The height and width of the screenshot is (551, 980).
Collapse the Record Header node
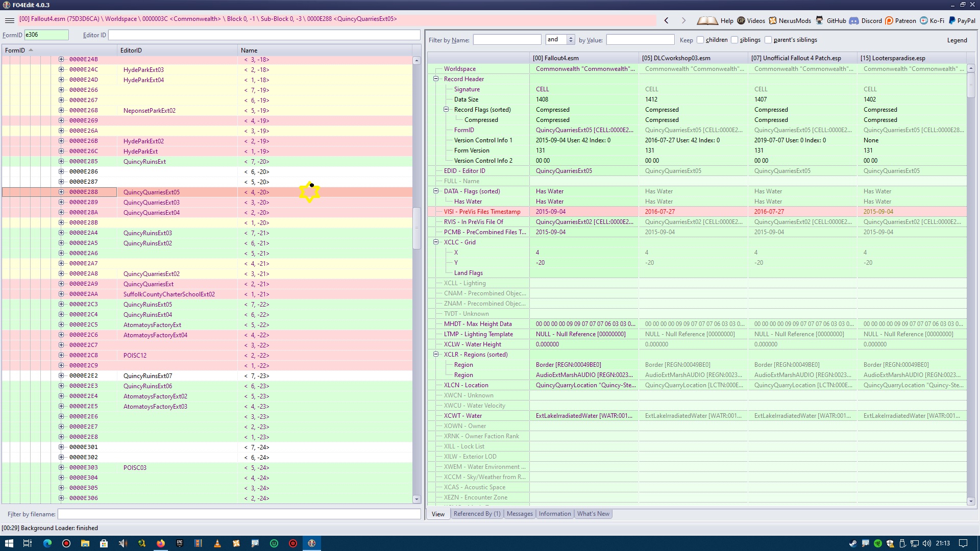coord(436,79)
